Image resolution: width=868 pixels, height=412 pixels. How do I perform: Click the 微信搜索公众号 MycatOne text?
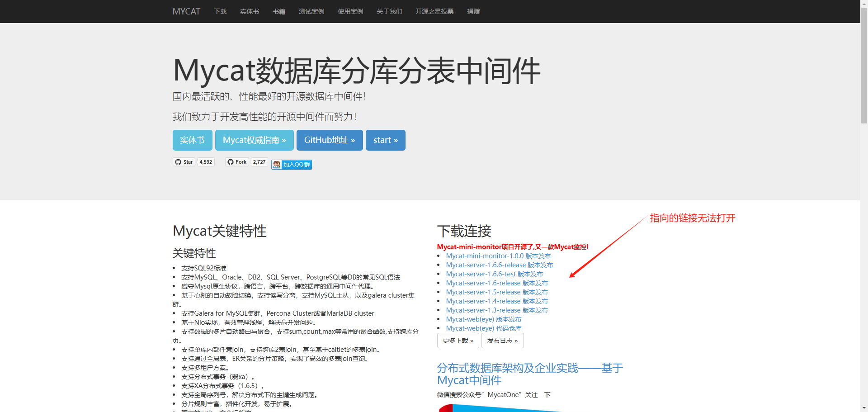point(494,395)
